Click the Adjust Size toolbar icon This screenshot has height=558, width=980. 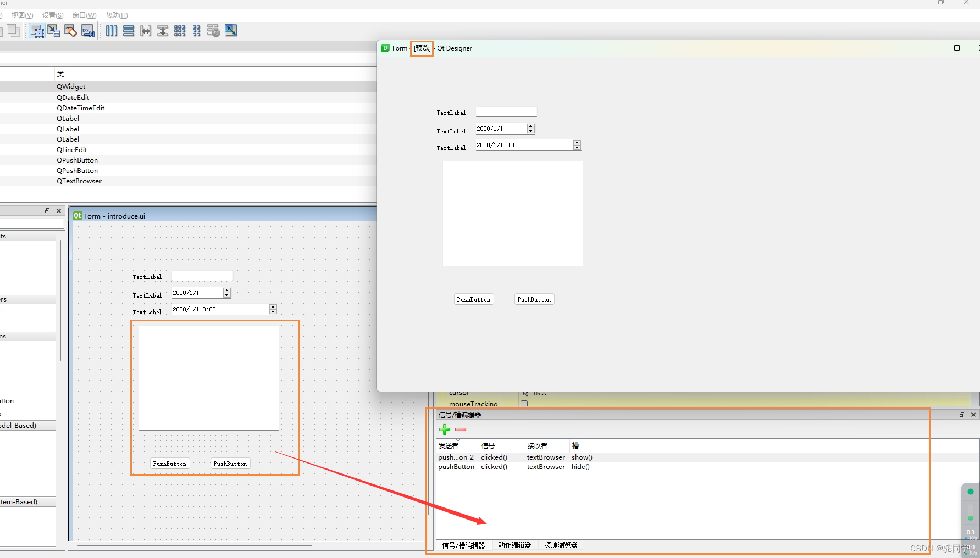click(x=231, y=31)
